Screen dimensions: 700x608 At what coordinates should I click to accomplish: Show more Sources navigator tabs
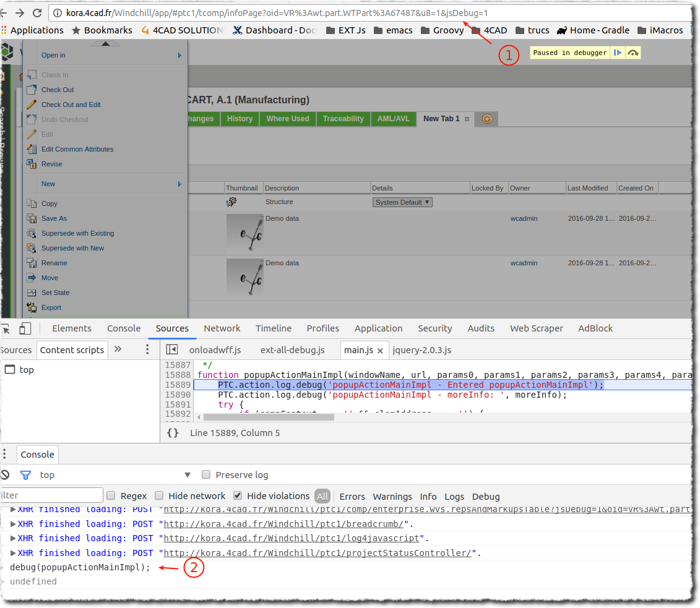click(118, 349)
